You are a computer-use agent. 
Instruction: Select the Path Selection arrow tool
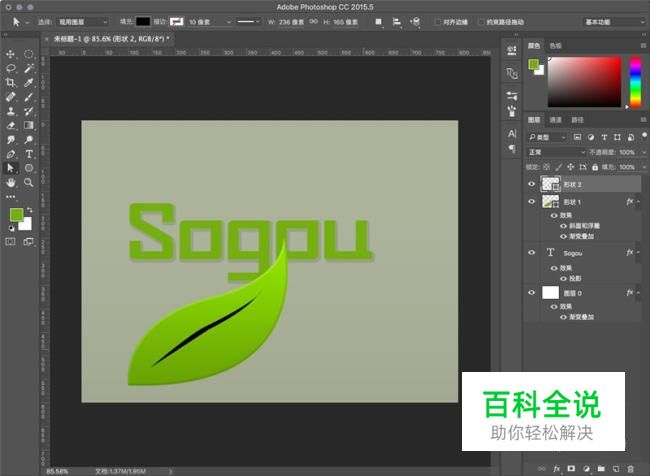tap(10, 168)
